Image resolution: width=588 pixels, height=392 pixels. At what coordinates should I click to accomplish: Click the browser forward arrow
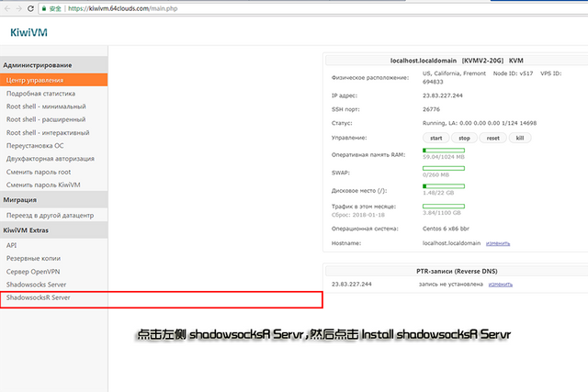(x=18, y=8)
